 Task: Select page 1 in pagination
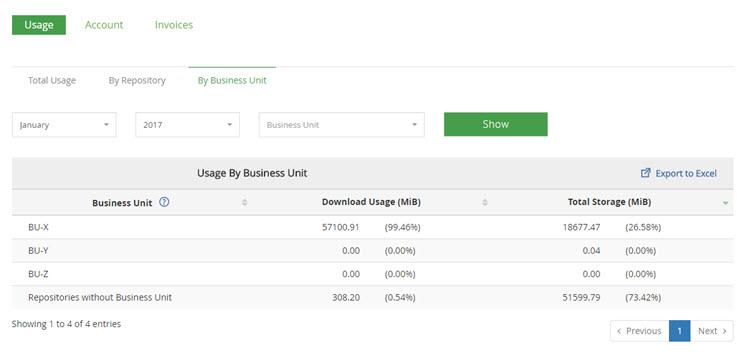pos(680,331)
